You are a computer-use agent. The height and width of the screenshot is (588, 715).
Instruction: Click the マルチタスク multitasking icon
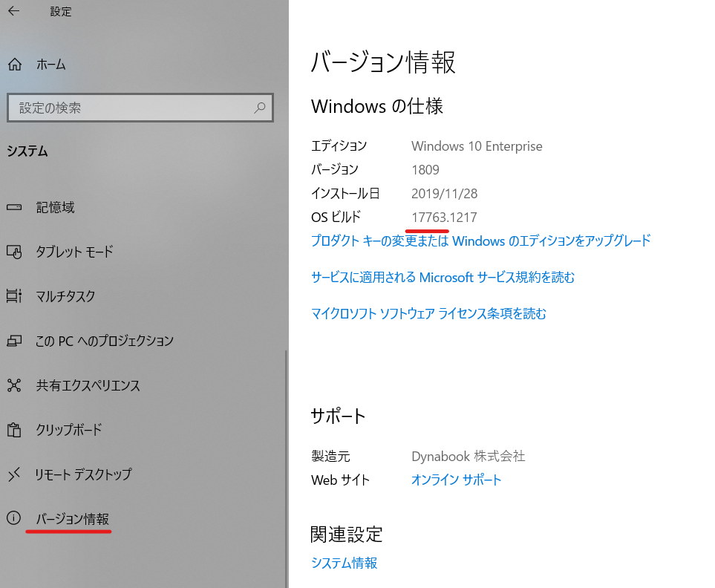(x=14, y=295)
